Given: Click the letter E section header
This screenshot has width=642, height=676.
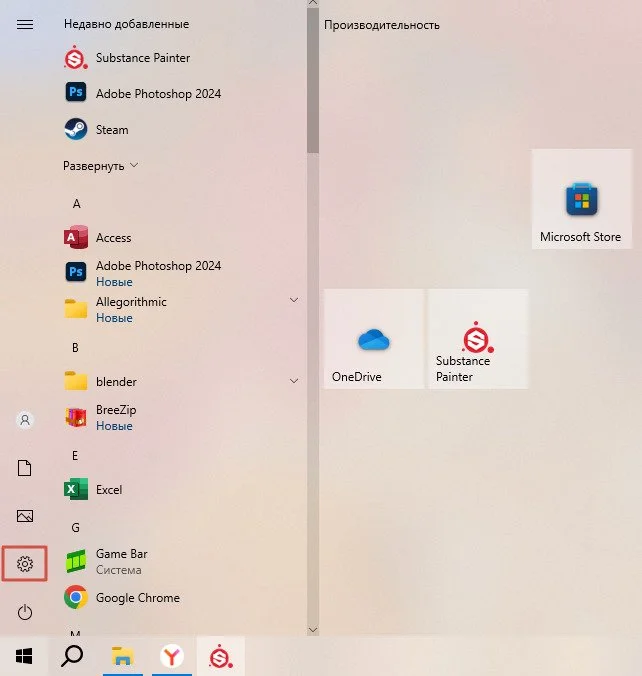Looking at the screenshot, I should [75, 456].
